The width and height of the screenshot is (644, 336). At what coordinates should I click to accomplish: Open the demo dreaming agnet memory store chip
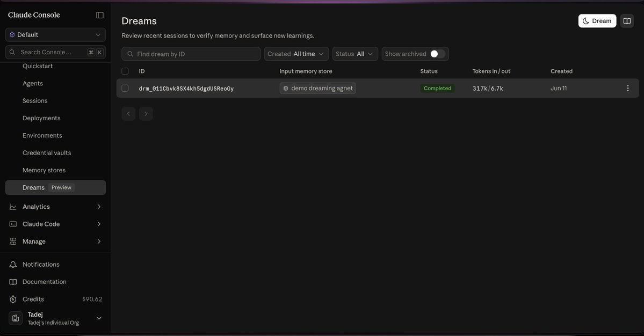point(318,88)
